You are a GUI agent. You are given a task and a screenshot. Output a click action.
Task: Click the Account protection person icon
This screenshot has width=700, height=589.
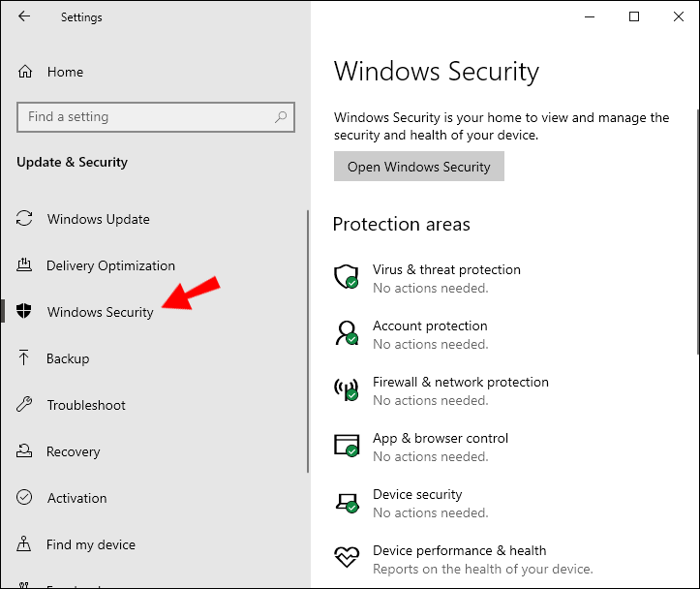pyautogui.click(x=347, y=333)
